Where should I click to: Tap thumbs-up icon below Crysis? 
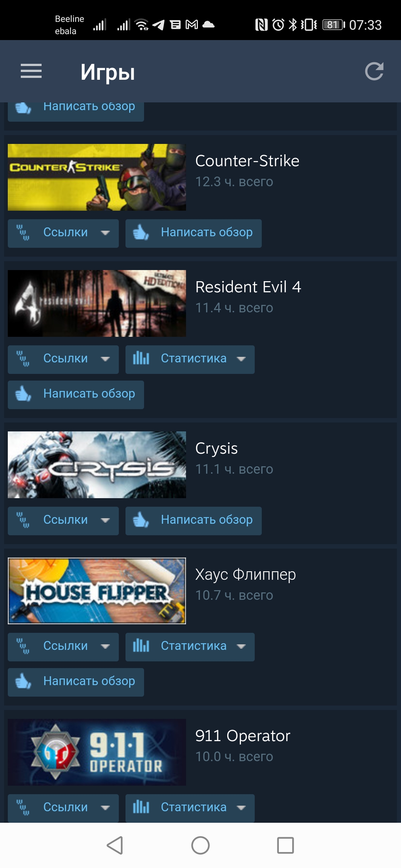click(x=141, y=520)
